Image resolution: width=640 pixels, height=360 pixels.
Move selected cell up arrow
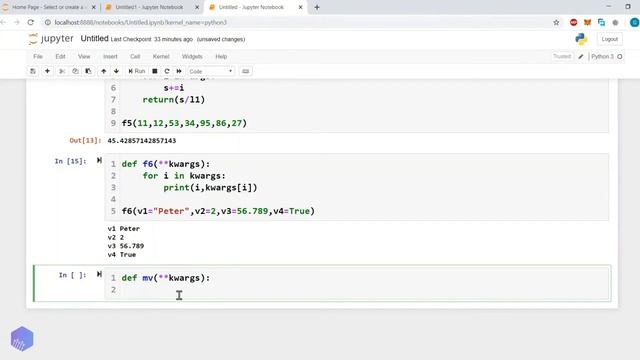(104, 71)
